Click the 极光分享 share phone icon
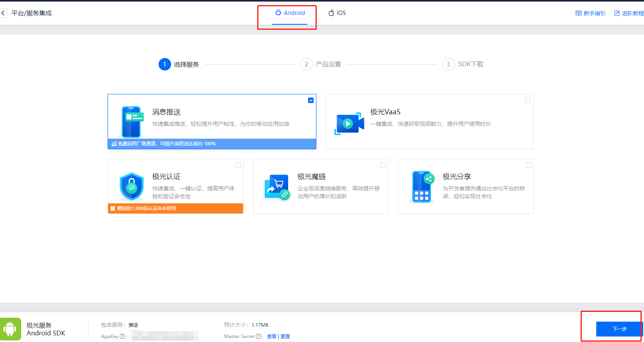 click(x=422, y=186)
